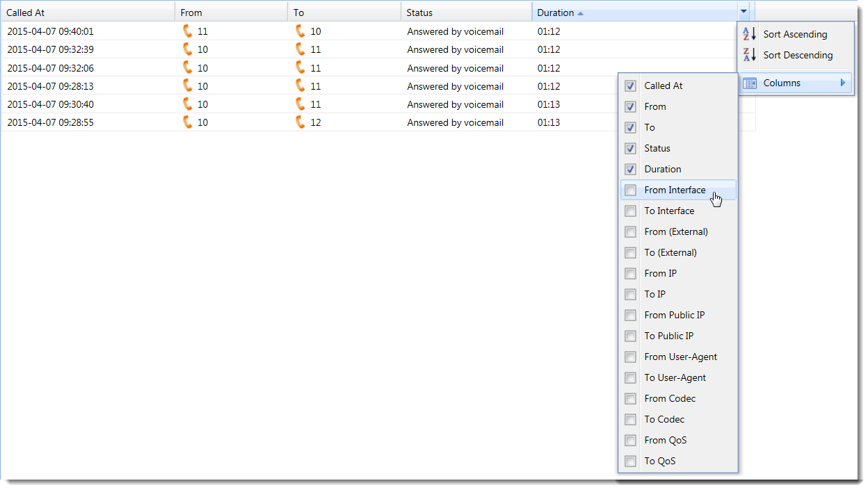The image size is (868, 490).
Task: Sort by the Called At column header
Action: click(x=88, y=12)
